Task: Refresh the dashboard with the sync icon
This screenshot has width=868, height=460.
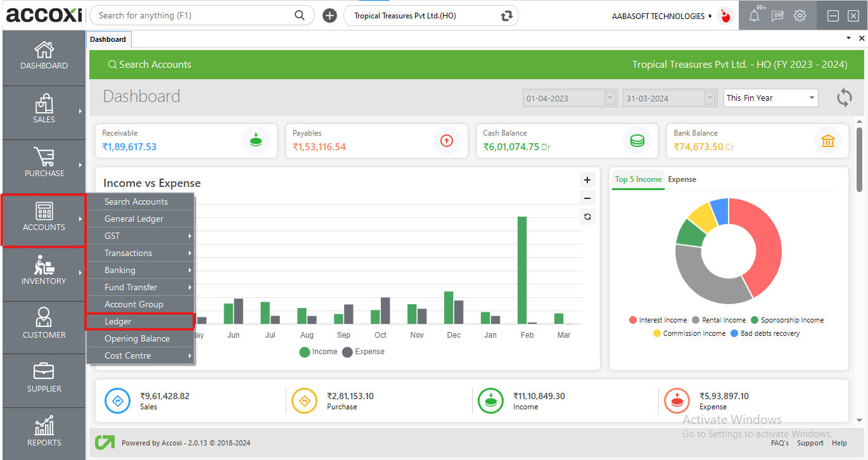Action: pos(844,98)
